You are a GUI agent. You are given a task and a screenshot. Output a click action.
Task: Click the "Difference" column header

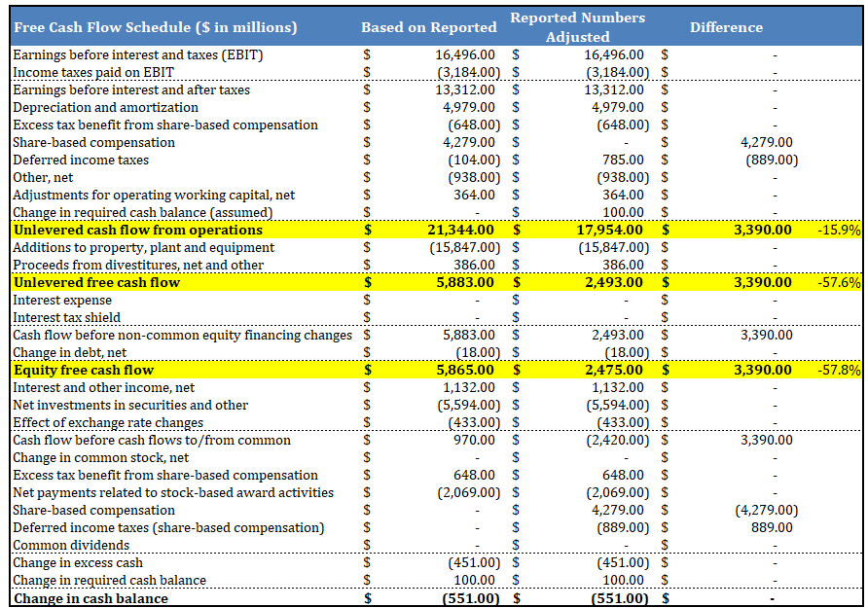(726, 27)
